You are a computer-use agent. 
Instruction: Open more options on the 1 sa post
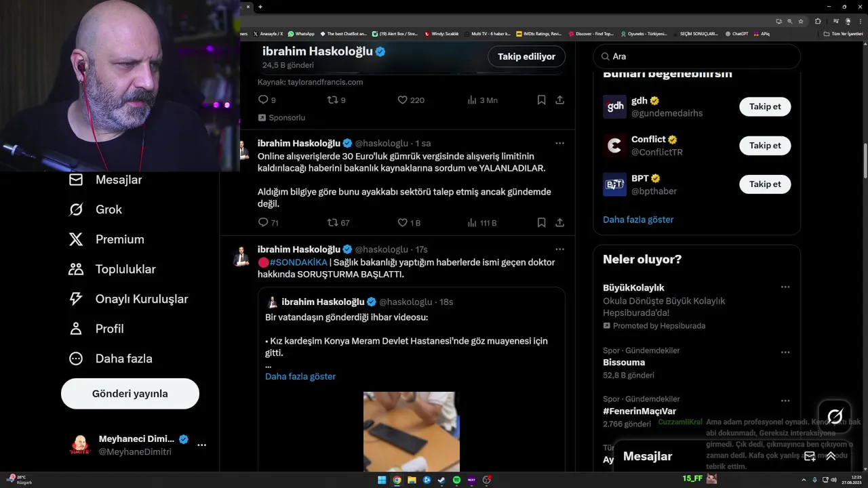559,143
